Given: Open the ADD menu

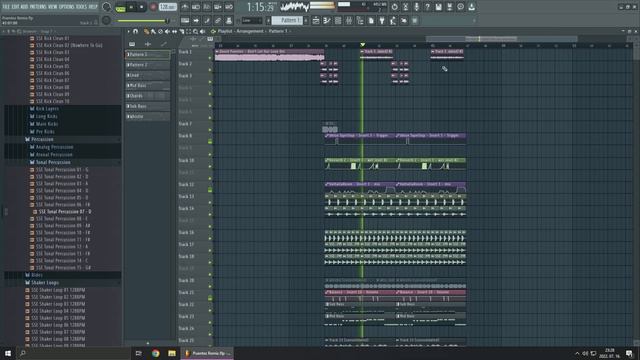Looking at the screenshot, I should [24, 7].
